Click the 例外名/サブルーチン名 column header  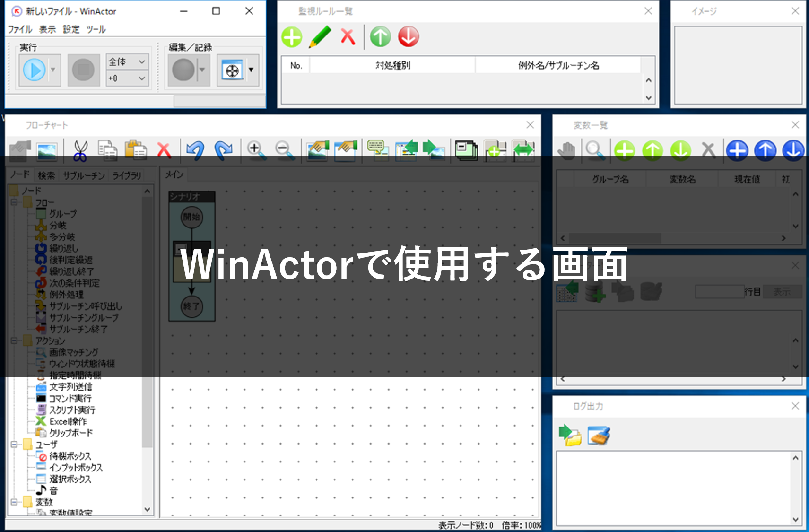pos(558,65)
